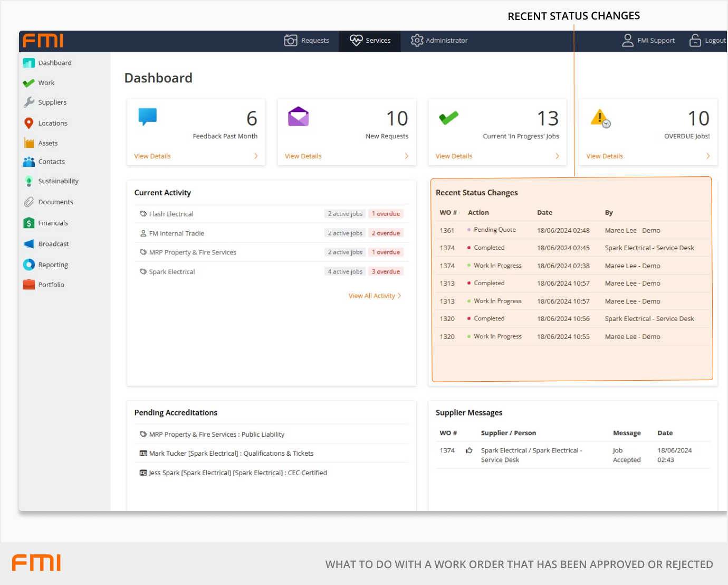Expand OVERDUE Jobs card chevron arrow

tap(707, 156)
